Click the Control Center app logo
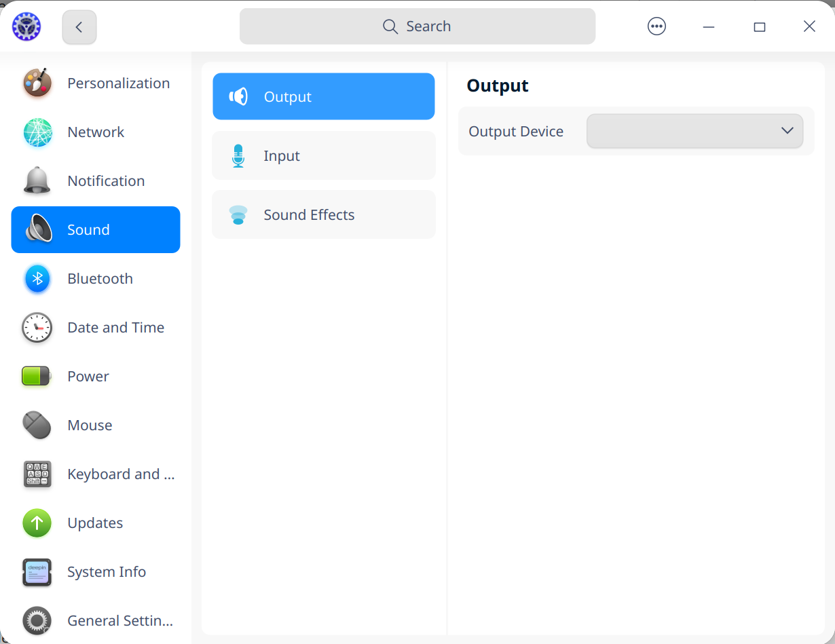Screen dimensions: 835x644 pyautogui.click(x=26, y=26)
